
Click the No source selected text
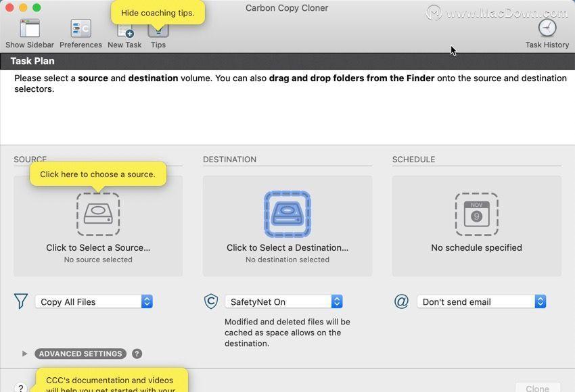(x=98, y=260)
